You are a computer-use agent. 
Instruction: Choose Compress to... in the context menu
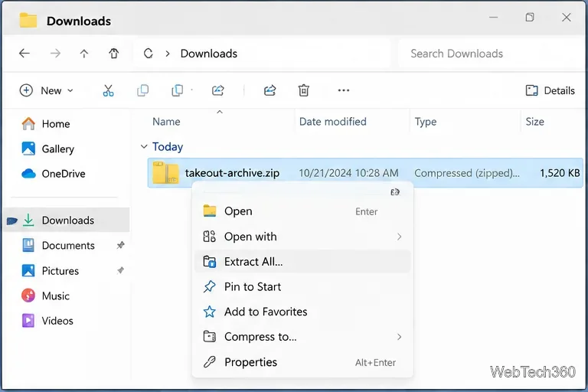302,337
